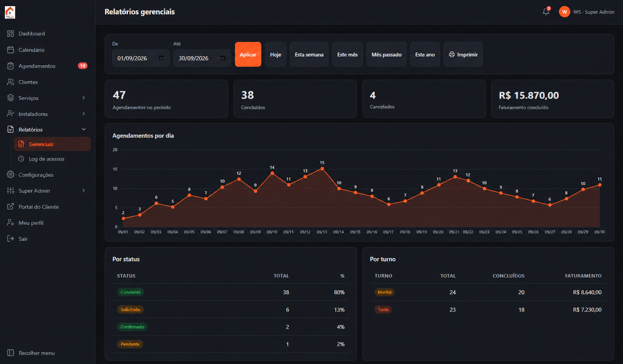623x364 pixels.
Task: Click the Concluído status badge
Action: (x=130, y=292)
